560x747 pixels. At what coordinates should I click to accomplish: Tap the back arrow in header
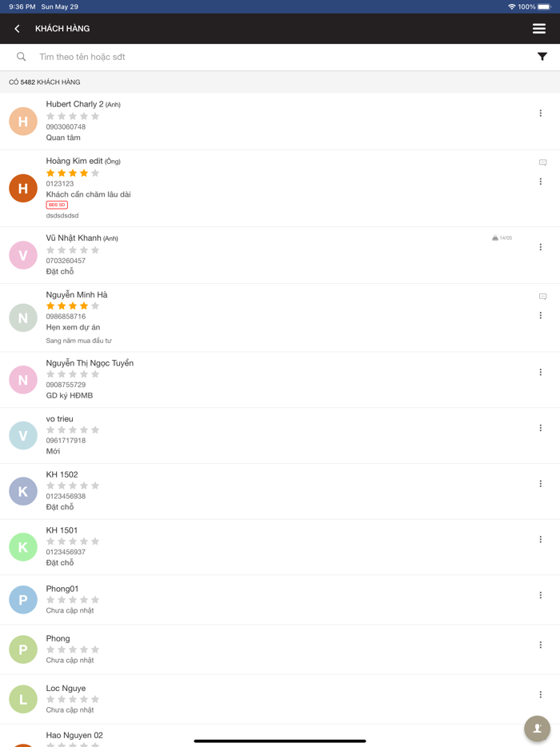tap(17, 29)
